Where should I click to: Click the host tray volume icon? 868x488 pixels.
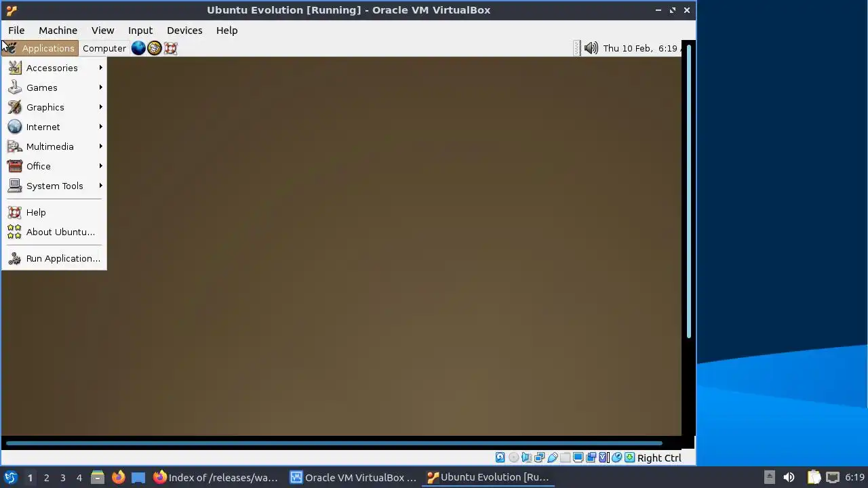(789, 477)
